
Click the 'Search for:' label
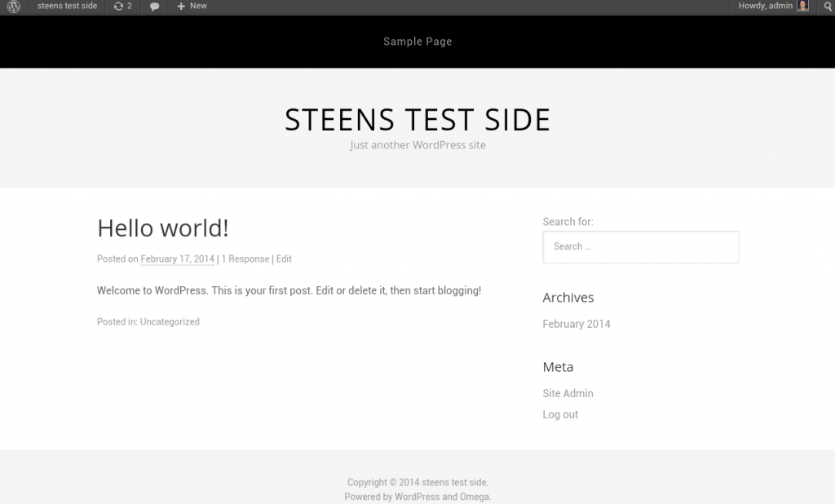pyautogui.click(x=568, y=222)
